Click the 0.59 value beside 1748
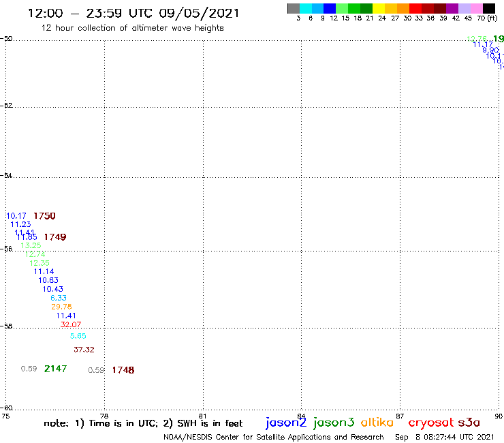504x443 pixels. (x=96, y=370)
